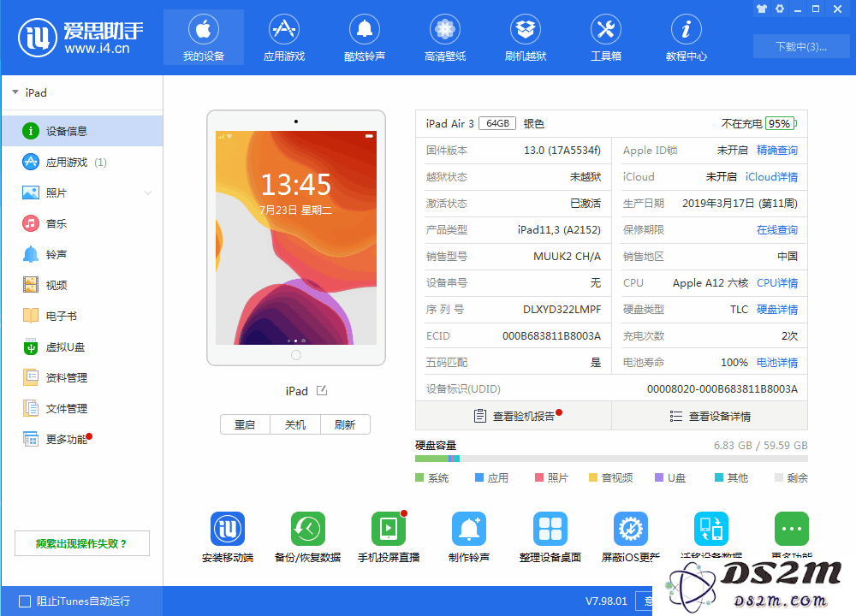This screenshot has height=616, width=856.
Task: Open 视频 in the sidebar
Action: [x=82, y=285]
